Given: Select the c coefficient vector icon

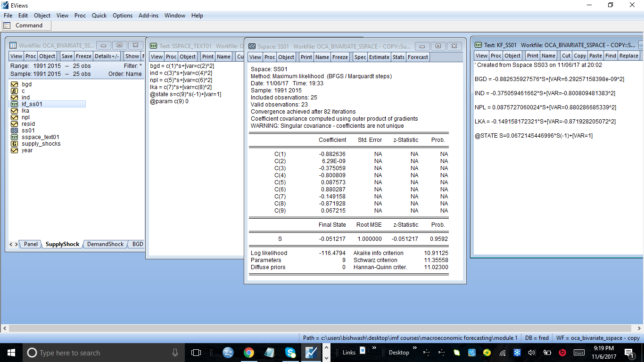Looking at the screenshot, I should pyautogui.click(x=14, y=91).
